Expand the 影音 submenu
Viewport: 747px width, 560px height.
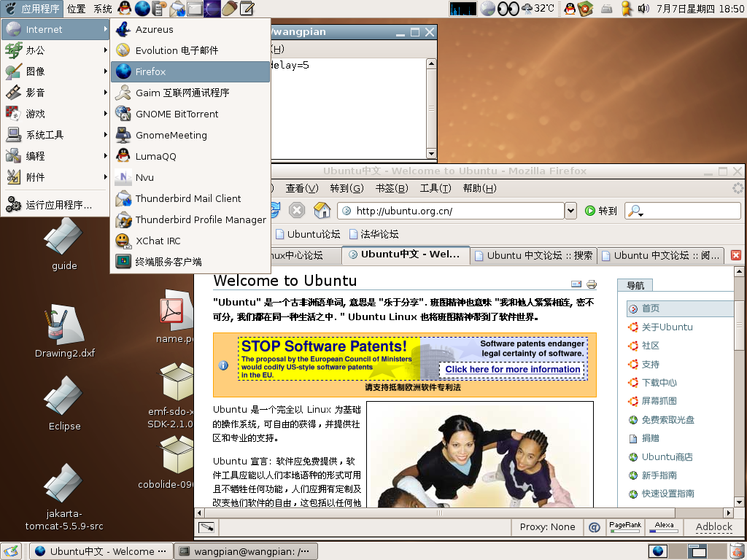pyautogui.click(x=55, y=93)
